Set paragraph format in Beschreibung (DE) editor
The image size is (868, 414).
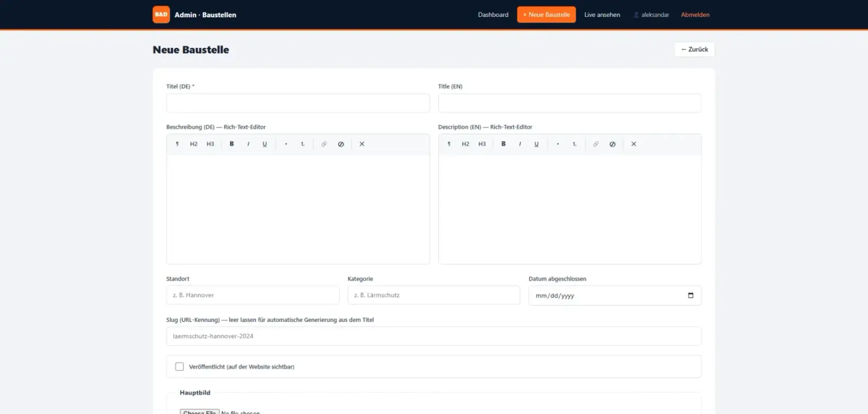pyautogui.click(x=177, y=144)
